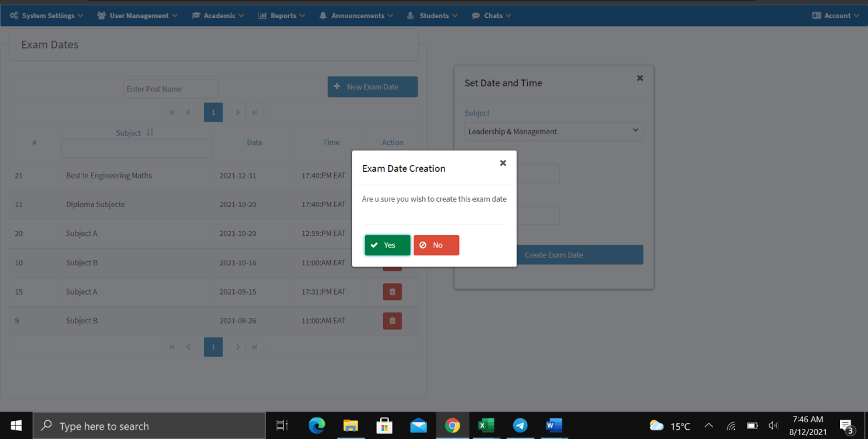Dismiss the Exam Date Creation dialog

coord(503,162)
